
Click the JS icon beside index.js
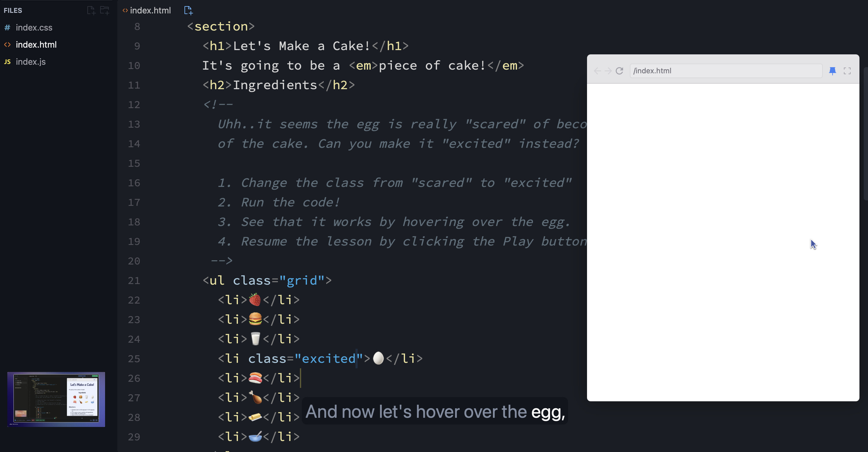pyautogui.click(x=7, y=62)
